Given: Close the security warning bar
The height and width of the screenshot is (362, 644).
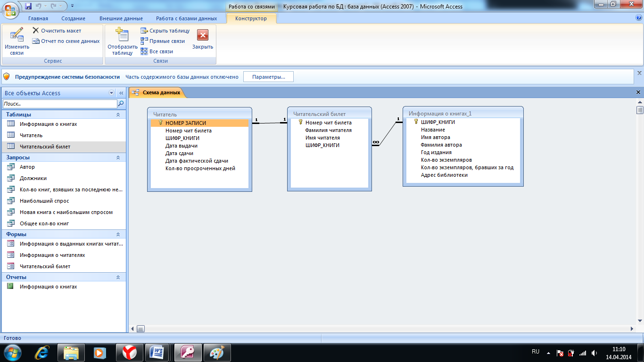Looking at the screenshot, I should point(639,73).
